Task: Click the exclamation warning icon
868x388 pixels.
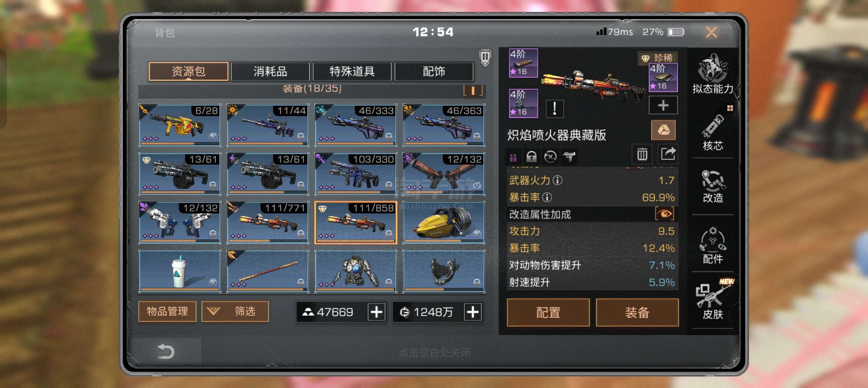Action: [554, 109]
